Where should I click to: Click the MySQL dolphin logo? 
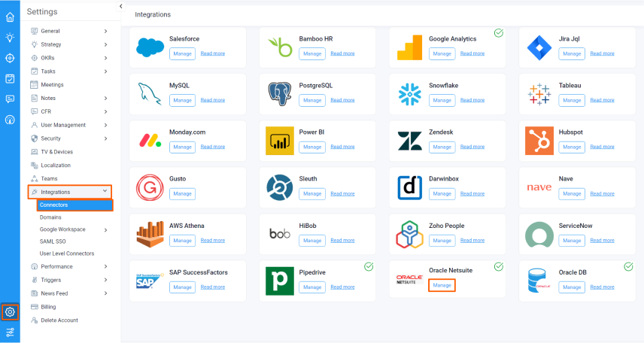click(x=150, y=94)
